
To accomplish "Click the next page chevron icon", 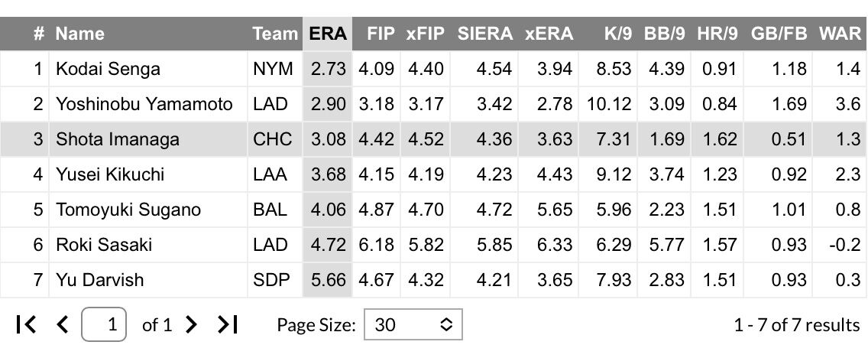I will coord(191,324).
